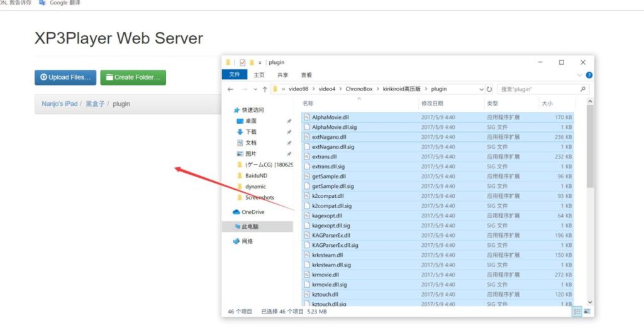Click the search "plugin" input box

click(x=538, y=89)
